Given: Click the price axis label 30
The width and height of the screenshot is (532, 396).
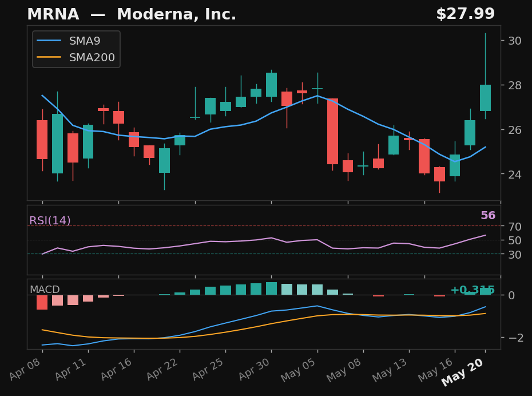Looking at the screenshot, I should coord(515,41).
